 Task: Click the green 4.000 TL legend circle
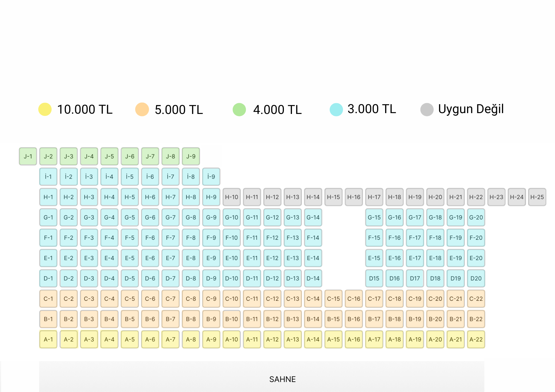click(x=239, y=110)
